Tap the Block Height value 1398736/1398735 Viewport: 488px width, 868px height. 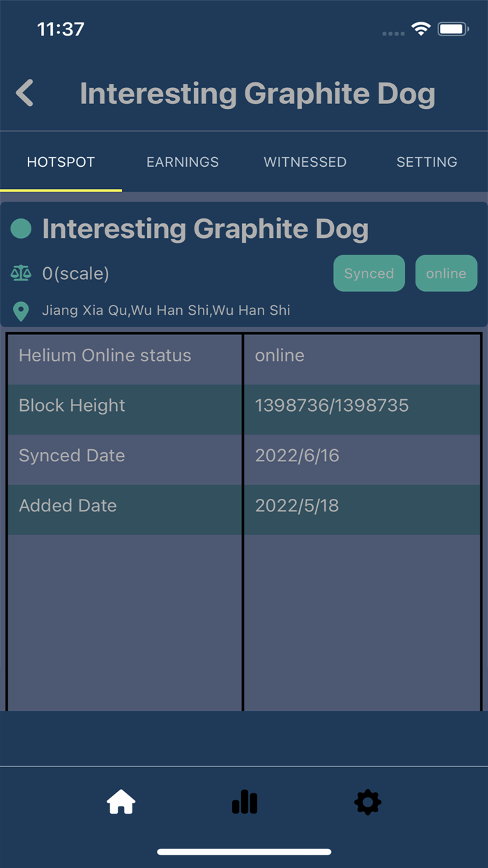(x=332, y=405)
